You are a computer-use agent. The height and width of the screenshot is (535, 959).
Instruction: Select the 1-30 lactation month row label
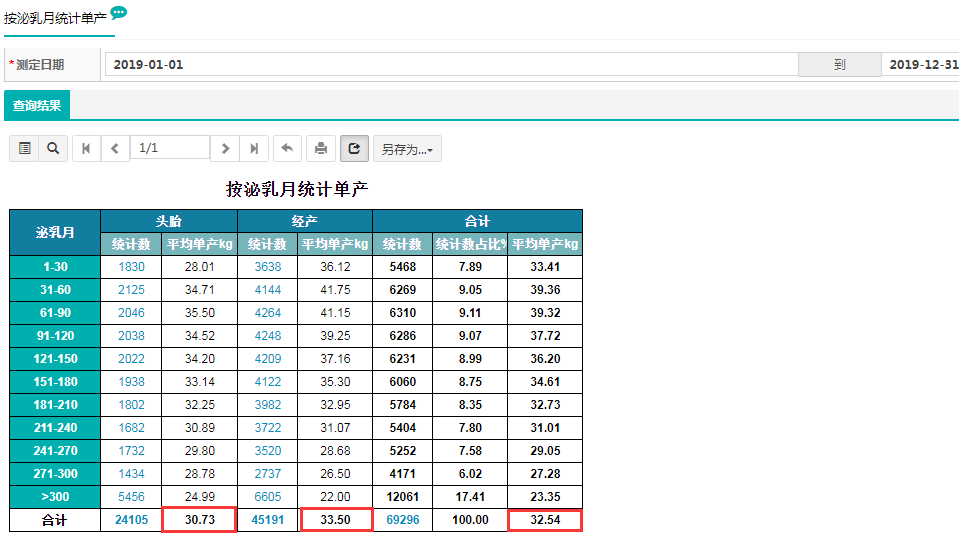[x=55, y=267]
